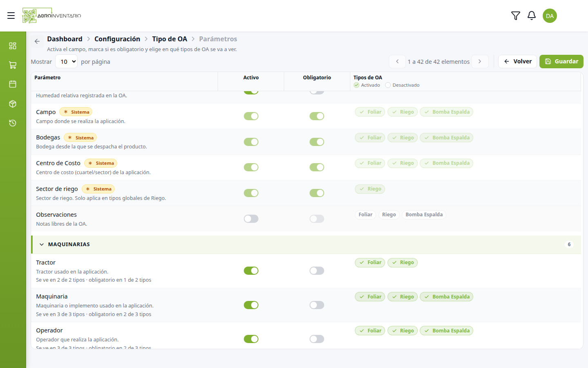Toggle Obligatorio switch for Maquinaria
Screen dimensions: 588x368
click(317, 305)
